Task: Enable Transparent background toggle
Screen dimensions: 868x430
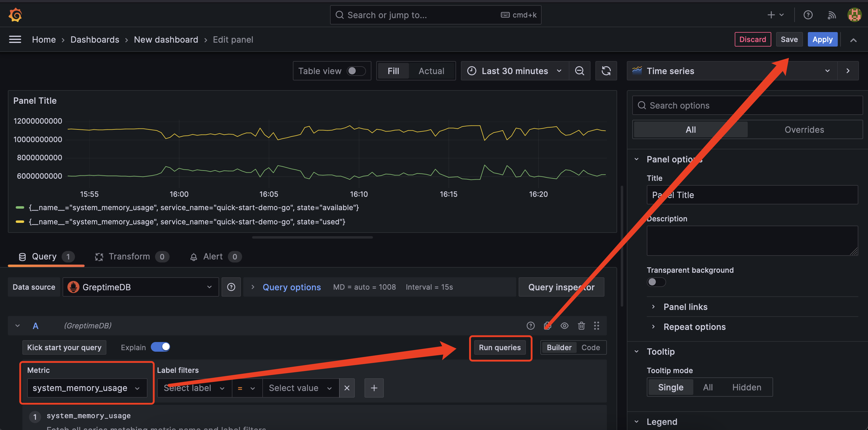Action: (x=656, y=282)
